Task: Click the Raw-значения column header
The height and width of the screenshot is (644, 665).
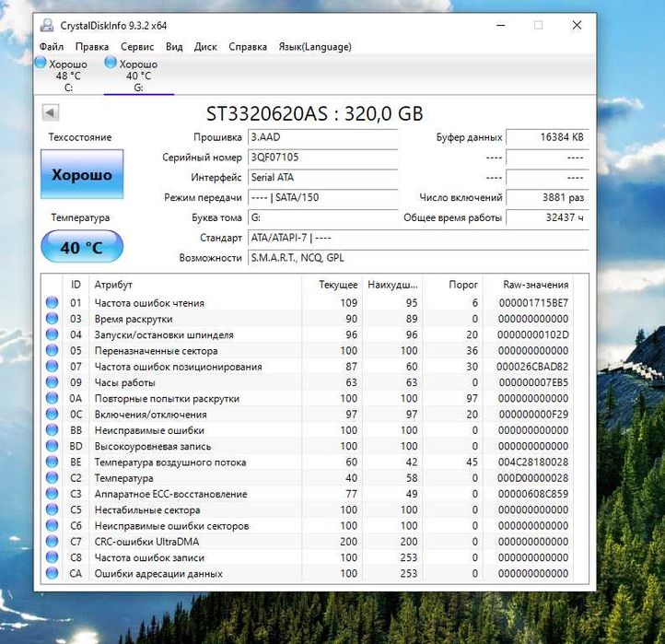Action: (x=529, y=285)
